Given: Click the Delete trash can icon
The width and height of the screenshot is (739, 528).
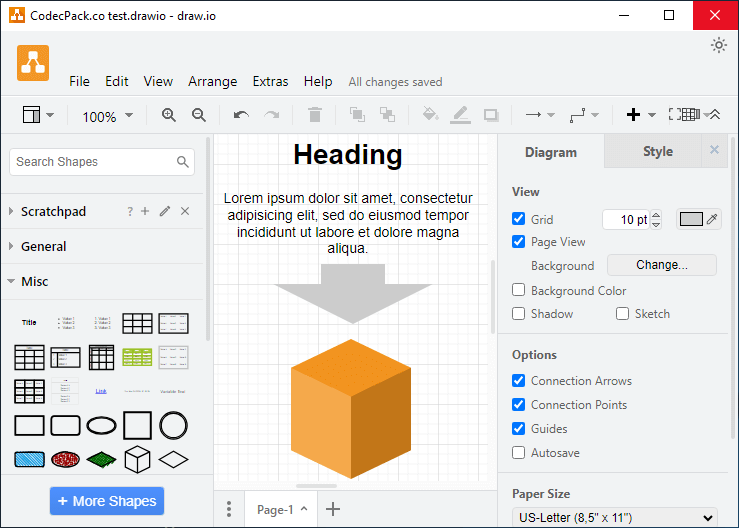Looking at the screenshot, I should click(x=315, y=115).
